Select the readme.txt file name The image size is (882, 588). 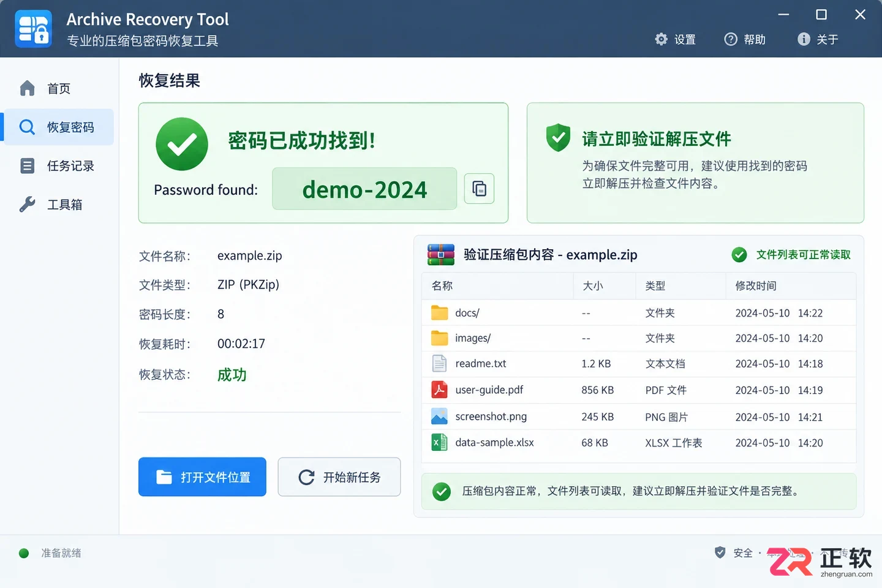[x=481, y=364]
